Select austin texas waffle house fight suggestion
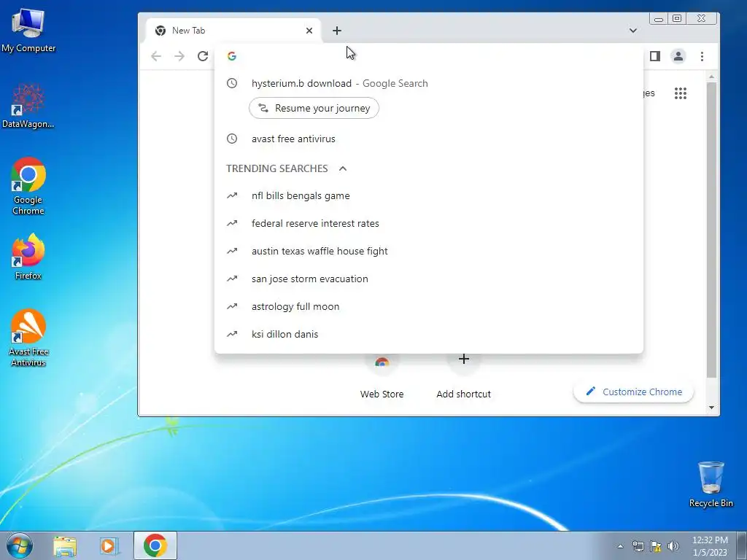Viewport: 747px width, 560px height. (429, 251)
